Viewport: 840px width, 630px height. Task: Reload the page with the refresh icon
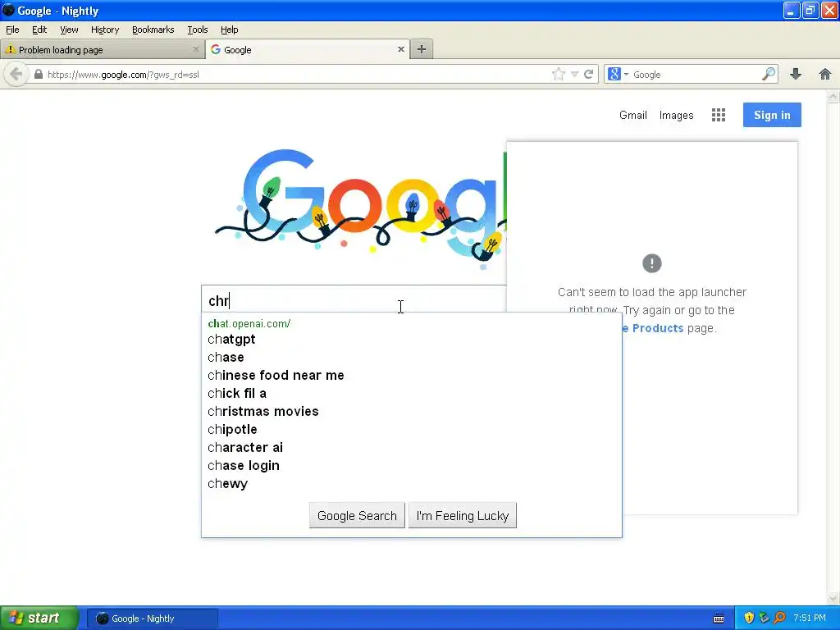click(x=588, y=74)
